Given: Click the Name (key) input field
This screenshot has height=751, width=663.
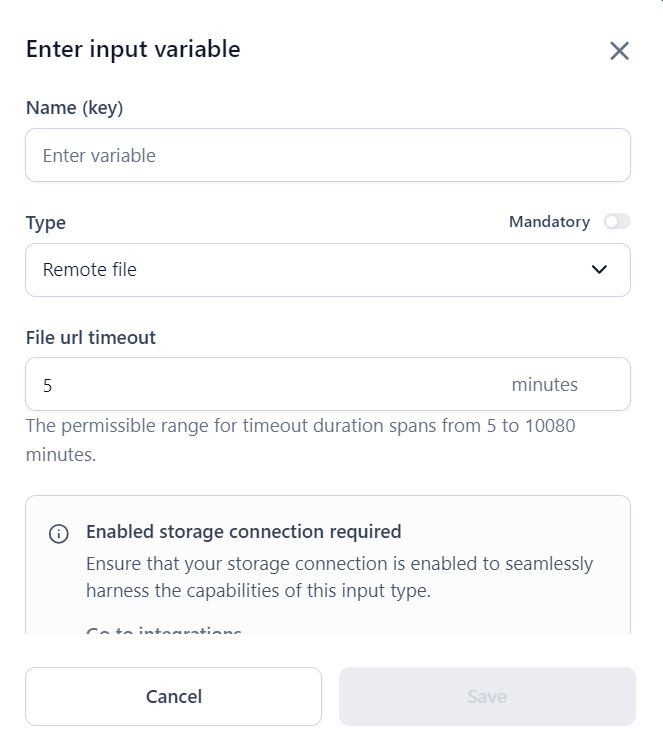Looking at the screenshot, I should tap(327, 155).
